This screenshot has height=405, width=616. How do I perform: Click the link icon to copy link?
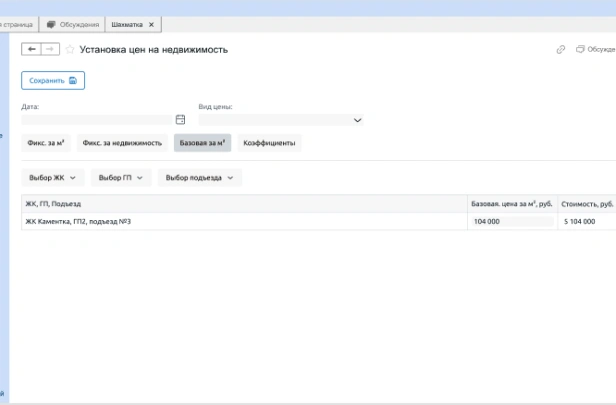(561, 49)
